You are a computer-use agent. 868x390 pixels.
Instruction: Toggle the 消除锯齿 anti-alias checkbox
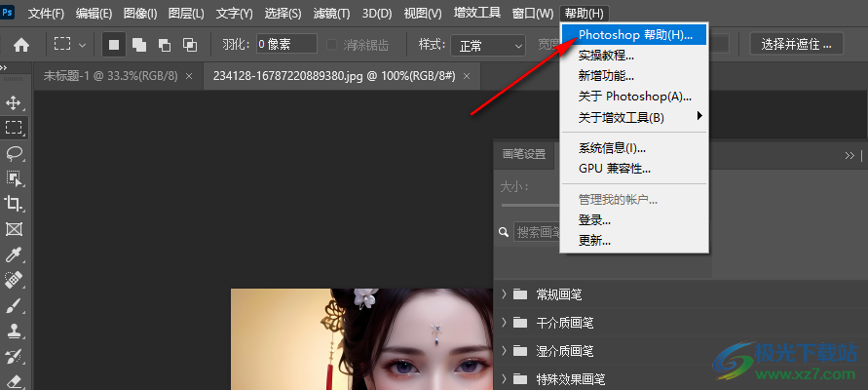(x=331, y=45)
